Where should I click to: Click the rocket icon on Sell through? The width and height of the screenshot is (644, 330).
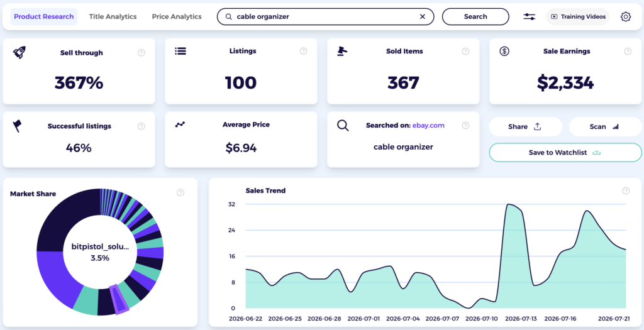pyautogui.click(x=19, y=52)
